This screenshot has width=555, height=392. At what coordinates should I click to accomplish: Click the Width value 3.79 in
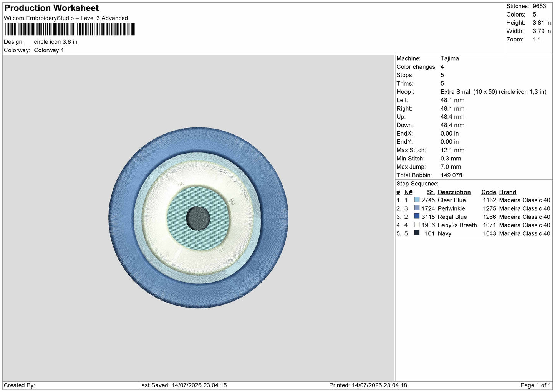(542, 31)
